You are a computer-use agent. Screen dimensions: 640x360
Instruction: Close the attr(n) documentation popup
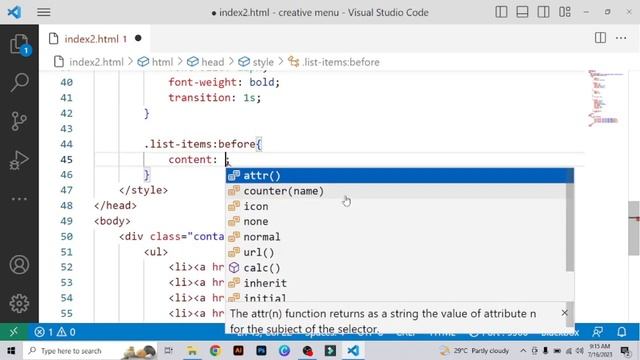pyautogui.click(x=564, y=313)
